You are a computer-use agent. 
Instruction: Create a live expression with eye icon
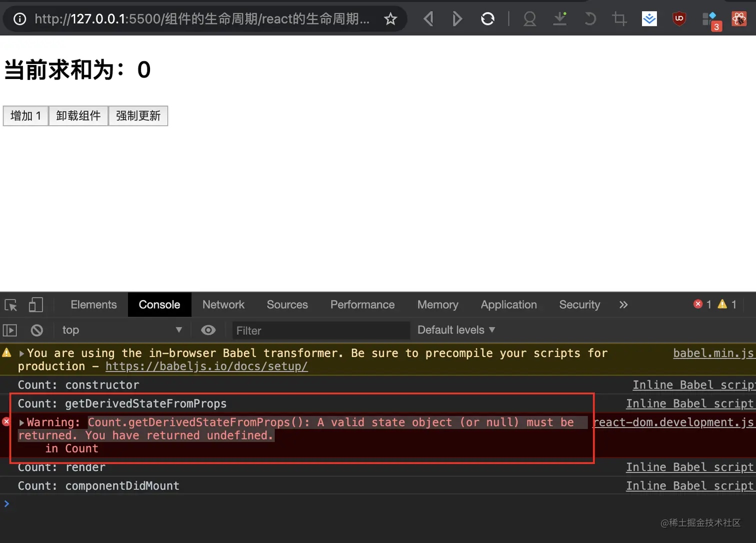(x=208, y=330)
